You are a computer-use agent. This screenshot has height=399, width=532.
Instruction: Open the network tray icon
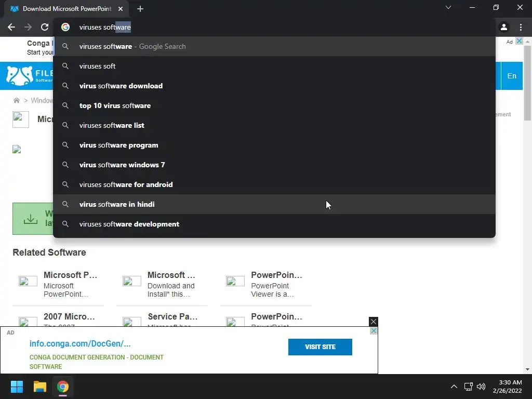point(469,387)
